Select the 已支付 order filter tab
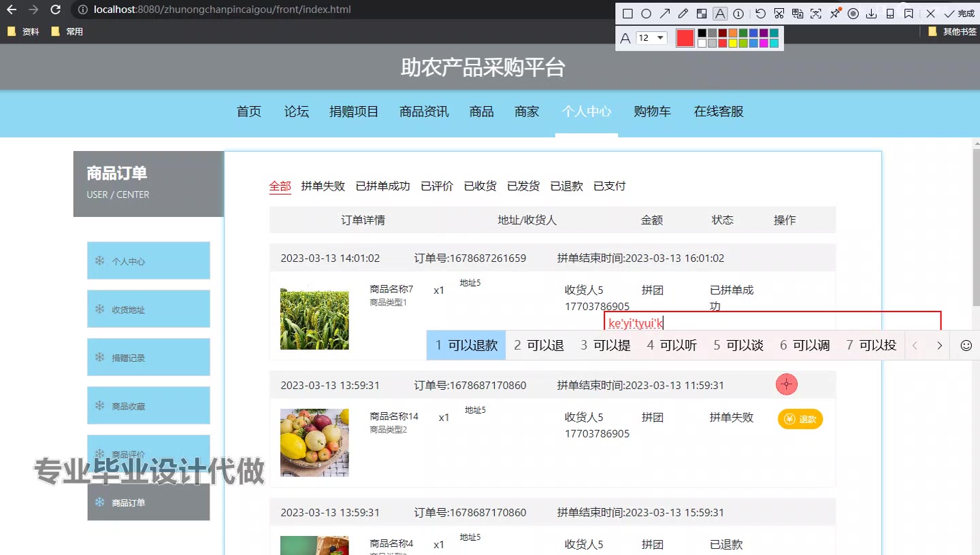Image resolution: width=980 pixels, height=555 pixels. pyautogui.click(x=610, y=186)
